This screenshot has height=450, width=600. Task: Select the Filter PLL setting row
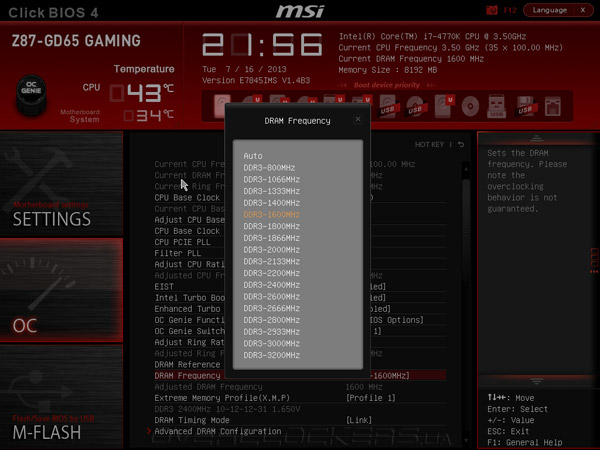click(300, 253)
